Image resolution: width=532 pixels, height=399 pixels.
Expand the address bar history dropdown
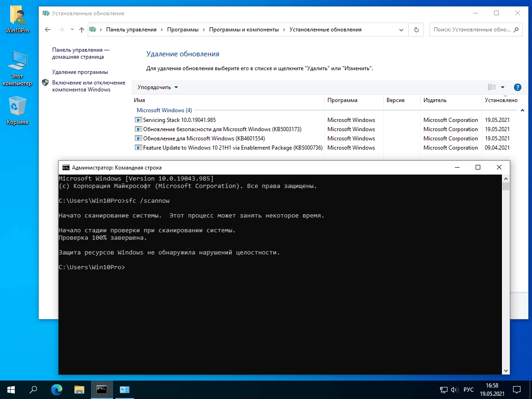tap(401, 30)
